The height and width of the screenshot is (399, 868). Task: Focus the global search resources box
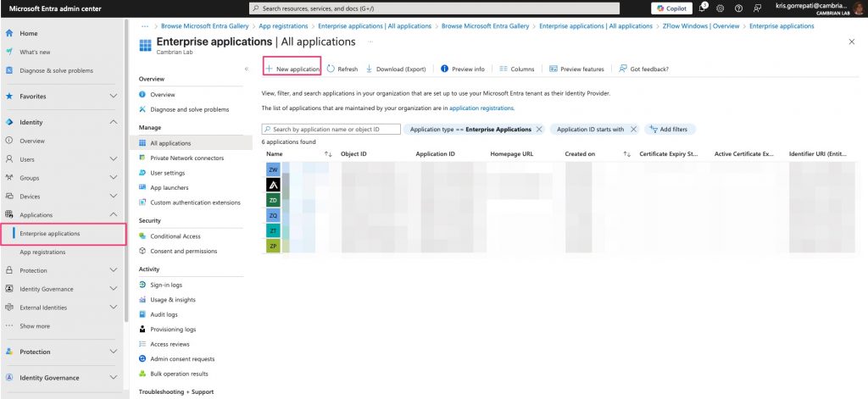(434, 8)
